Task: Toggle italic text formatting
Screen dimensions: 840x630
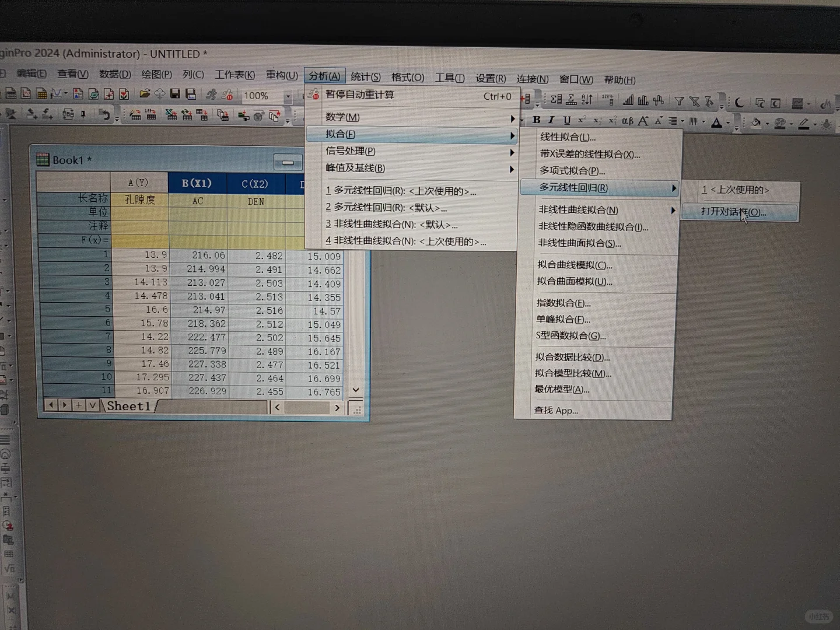Action: click(551, 120)
